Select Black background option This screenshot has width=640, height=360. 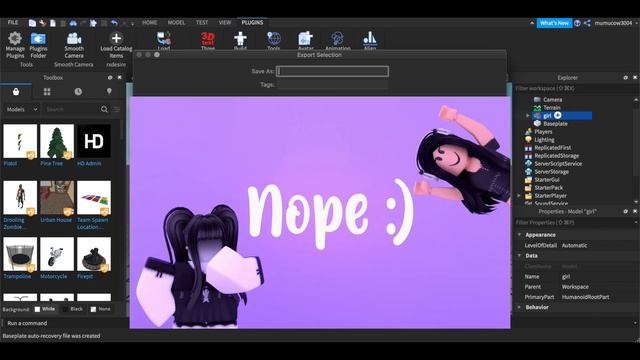click(x=73, y=309)
